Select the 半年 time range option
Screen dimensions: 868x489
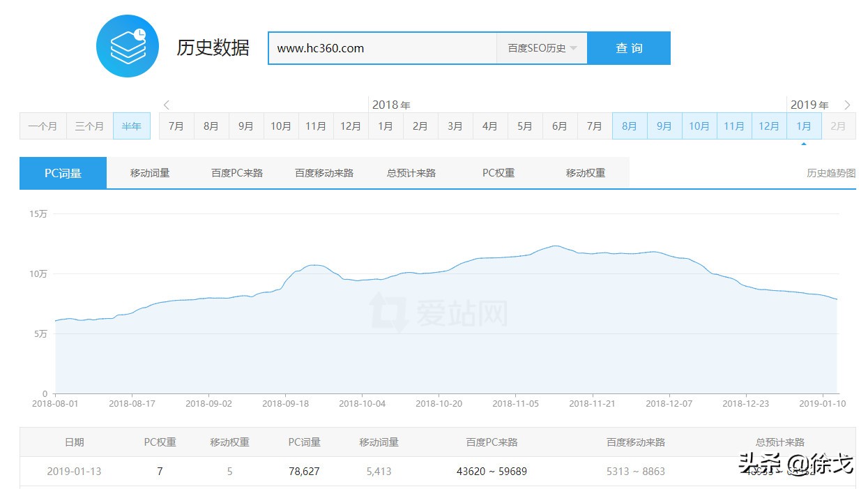pyautogui.click(x=132, y=126)
